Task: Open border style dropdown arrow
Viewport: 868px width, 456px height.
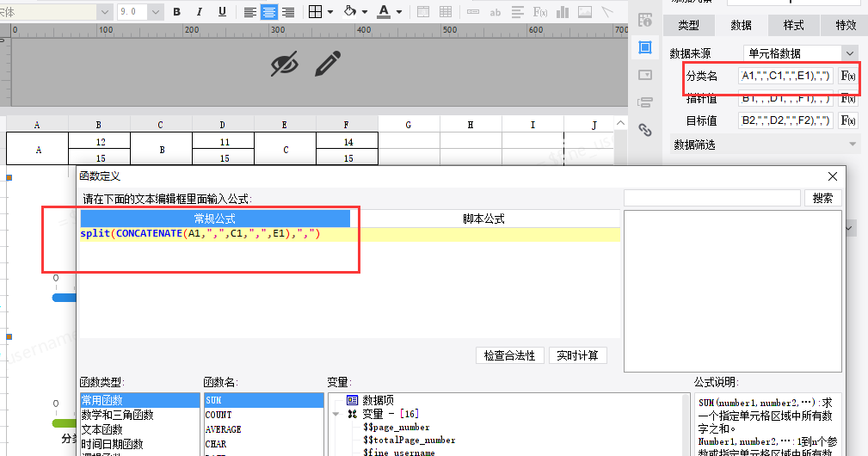Action: pos(330,12)
